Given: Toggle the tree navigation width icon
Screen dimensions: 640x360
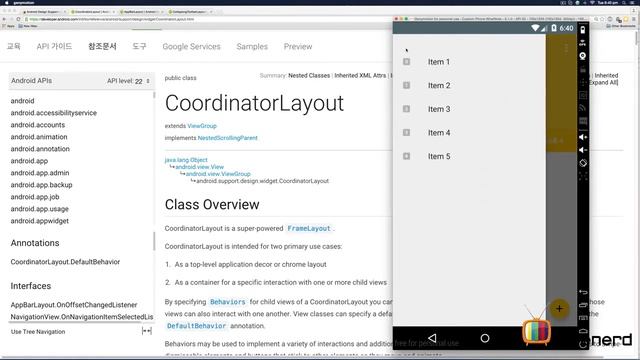Looking at the screenshot, I should coord(147,331).
